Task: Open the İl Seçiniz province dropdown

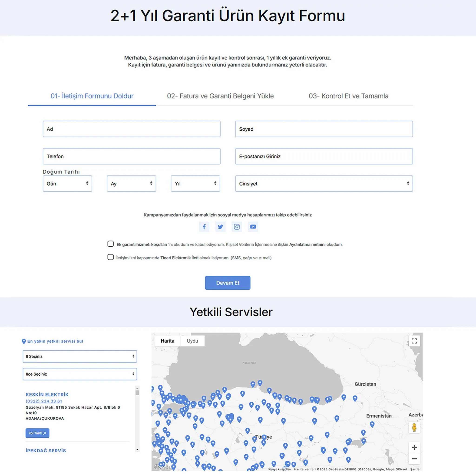Action: coord(80,357)
